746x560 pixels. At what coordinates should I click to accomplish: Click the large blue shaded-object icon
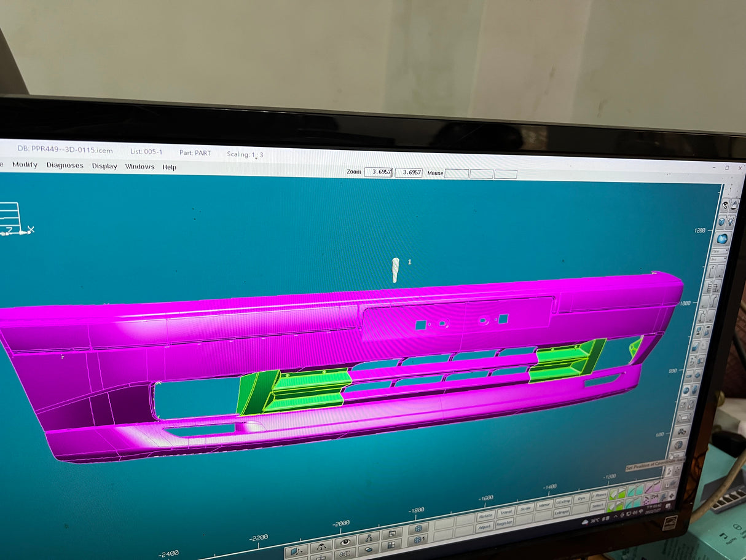pyautogui.click(x=721, y=239)
